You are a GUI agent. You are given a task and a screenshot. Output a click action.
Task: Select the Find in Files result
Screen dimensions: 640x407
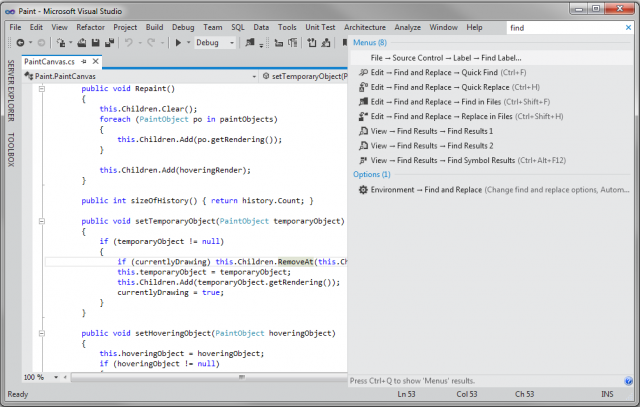(x=492, y=102)
